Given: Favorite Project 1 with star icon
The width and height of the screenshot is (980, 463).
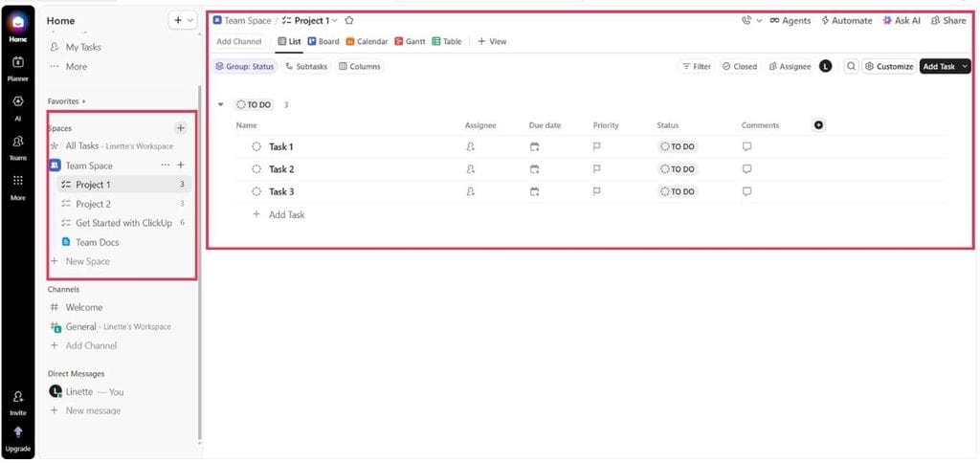Looking at the screenshot, I should (x=349, y=21).
